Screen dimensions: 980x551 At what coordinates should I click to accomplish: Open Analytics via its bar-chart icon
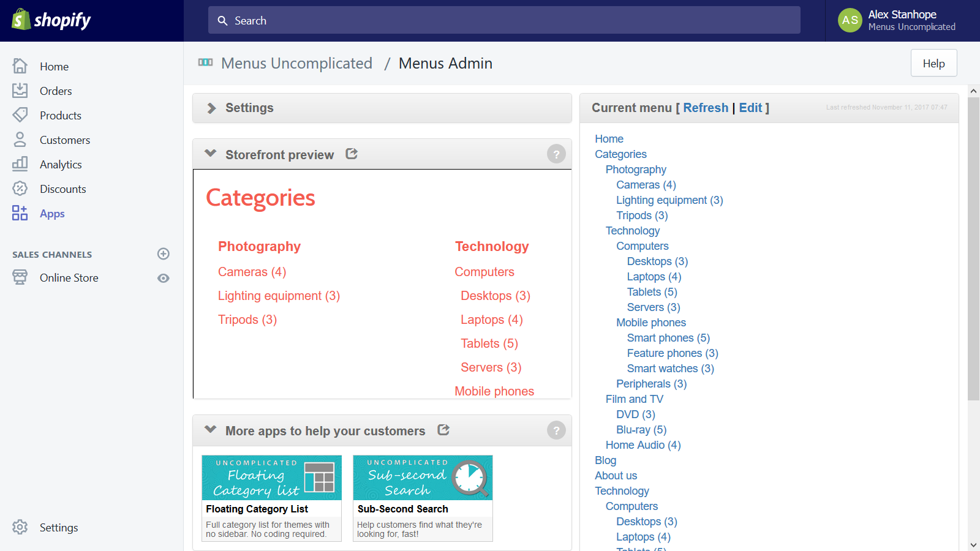[20, 164]
